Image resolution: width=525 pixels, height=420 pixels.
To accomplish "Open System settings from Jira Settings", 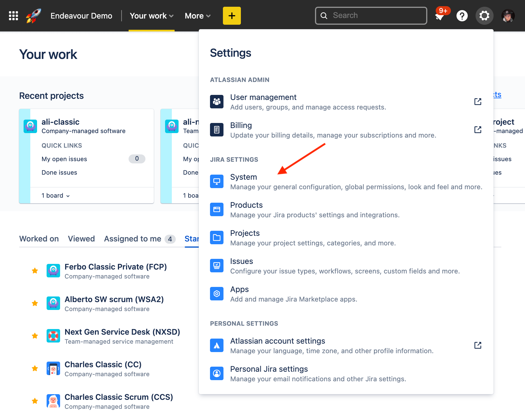I will click(x=243, y=177).
